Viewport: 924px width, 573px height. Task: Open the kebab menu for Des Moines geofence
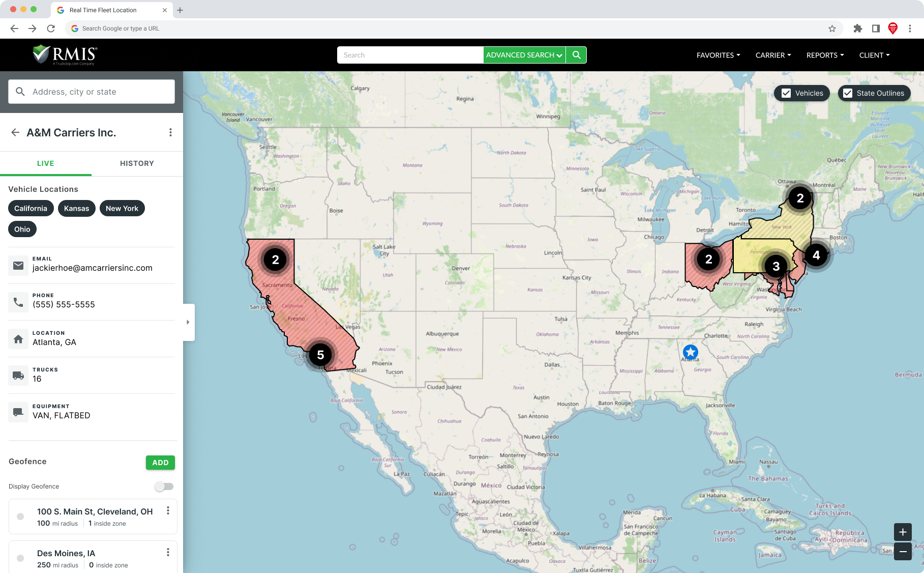[x=168, y=551]
